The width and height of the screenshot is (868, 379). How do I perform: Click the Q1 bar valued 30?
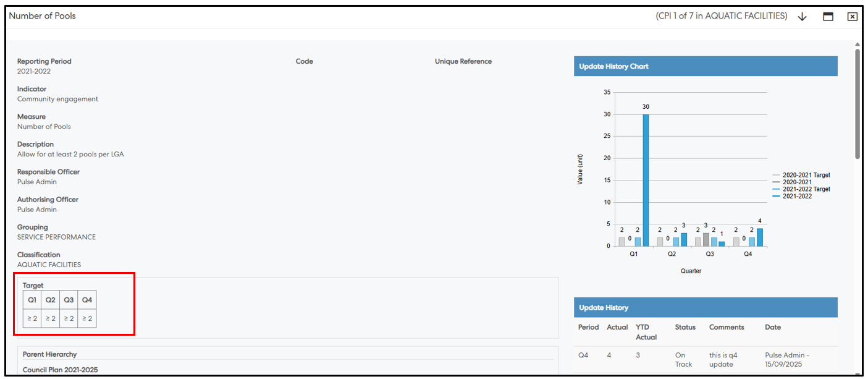click(x=646, y=180)
